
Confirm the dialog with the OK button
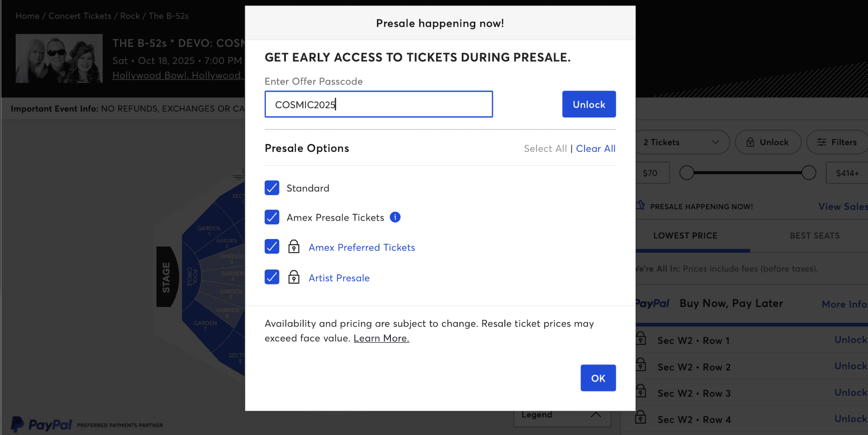point(598,378)
